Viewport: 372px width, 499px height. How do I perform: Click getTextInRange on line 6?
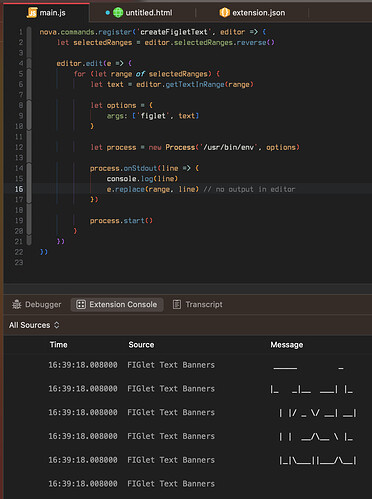[x=195, y=84]
